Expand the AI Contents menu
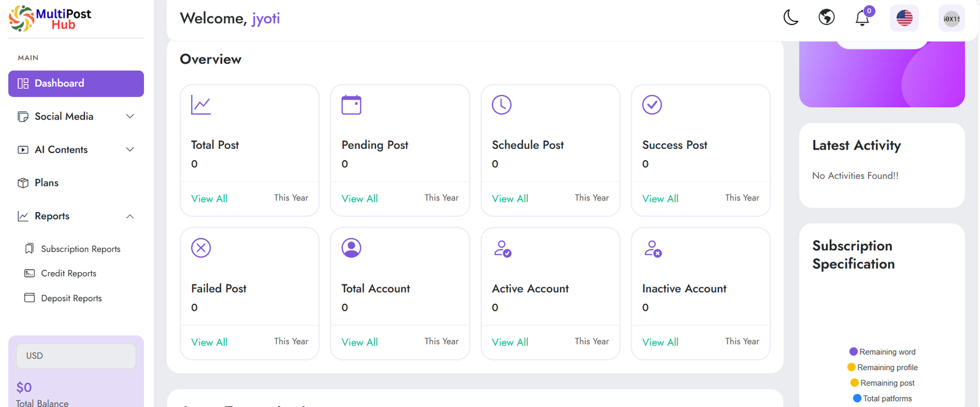 click(x=76, y=150)
